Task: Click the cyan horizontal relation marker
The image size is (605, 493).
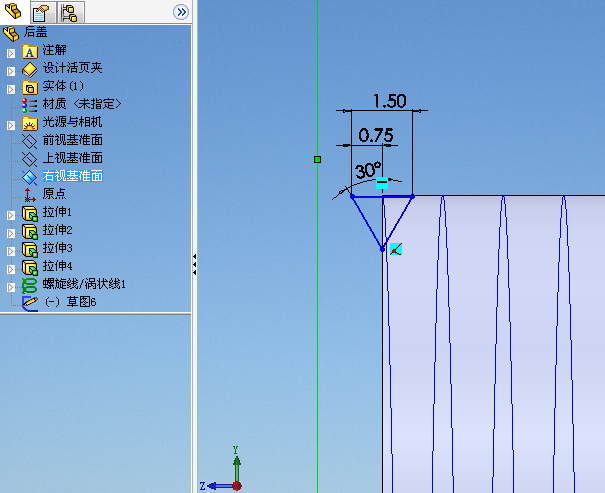Action: tap(382, 182)
